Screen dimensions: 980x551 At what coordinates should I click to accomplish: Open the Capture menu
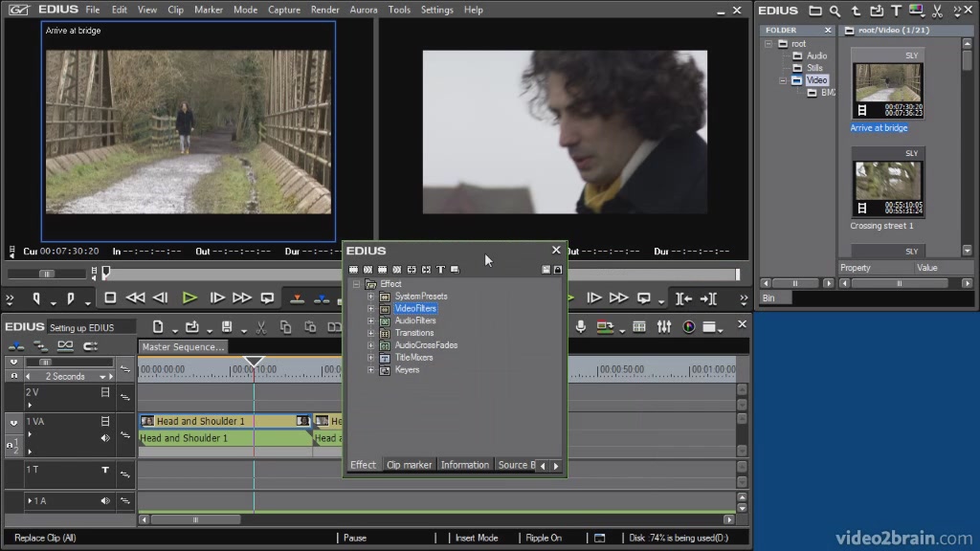point(283,10)
